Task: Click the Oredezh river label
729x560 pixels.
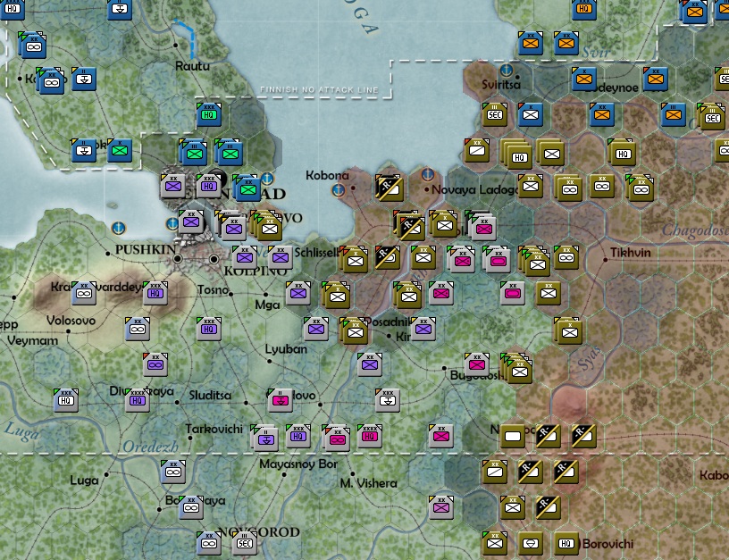Action: pyautogui.click(x=150, y=447)
